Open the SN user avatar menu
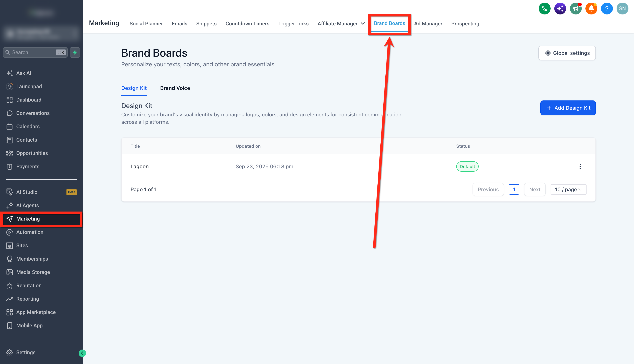Image resolution: width=634 pixels, height=364 pixels. pos(622,9)
